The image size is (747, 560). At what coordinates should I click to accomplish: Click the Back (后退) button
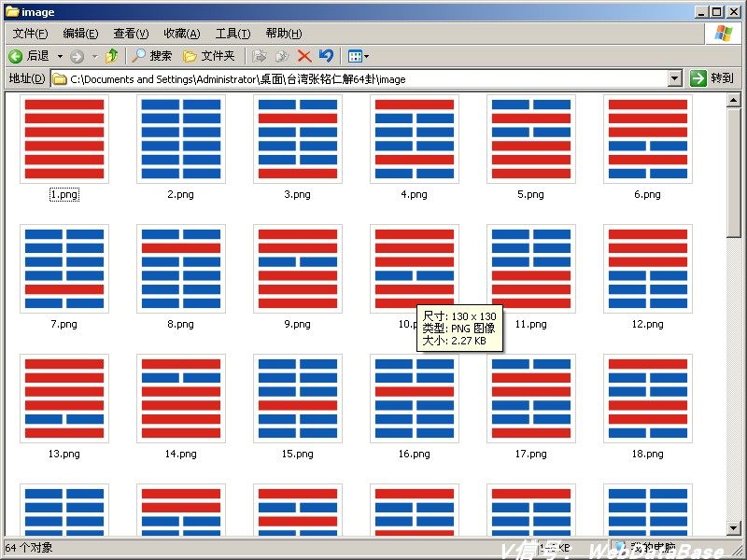coord(29,56)
